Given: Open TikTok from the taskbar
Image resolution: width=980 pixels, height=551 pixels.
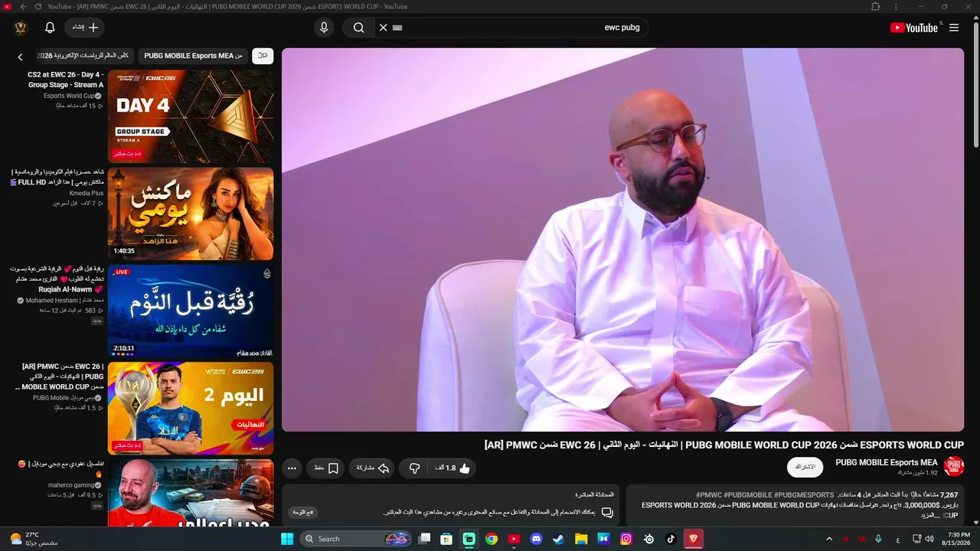Looking at the screenshot, I should point(671,539).
